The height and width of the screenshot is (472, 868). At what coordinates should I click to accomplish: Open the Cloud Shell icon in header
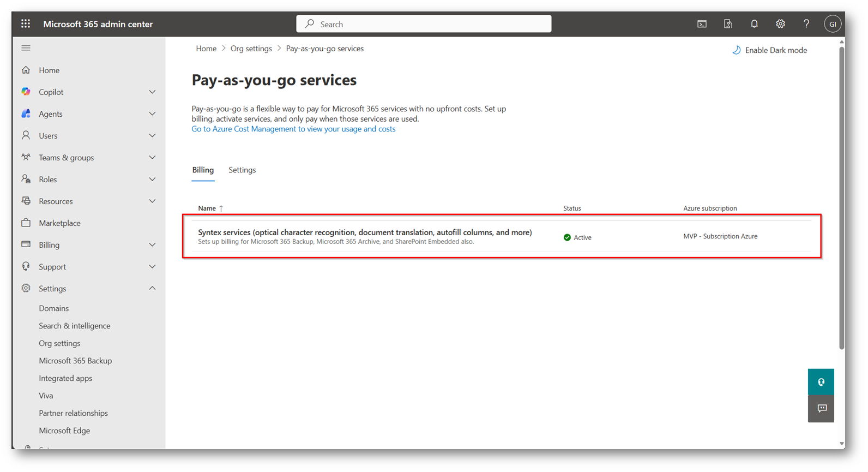[x=702, y=24]
